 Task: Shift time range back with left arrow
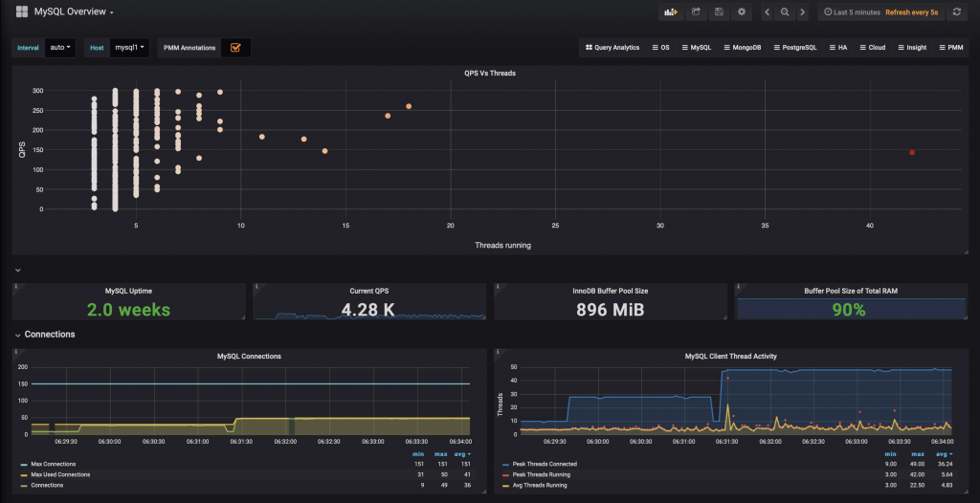click(x=768, y=12)
